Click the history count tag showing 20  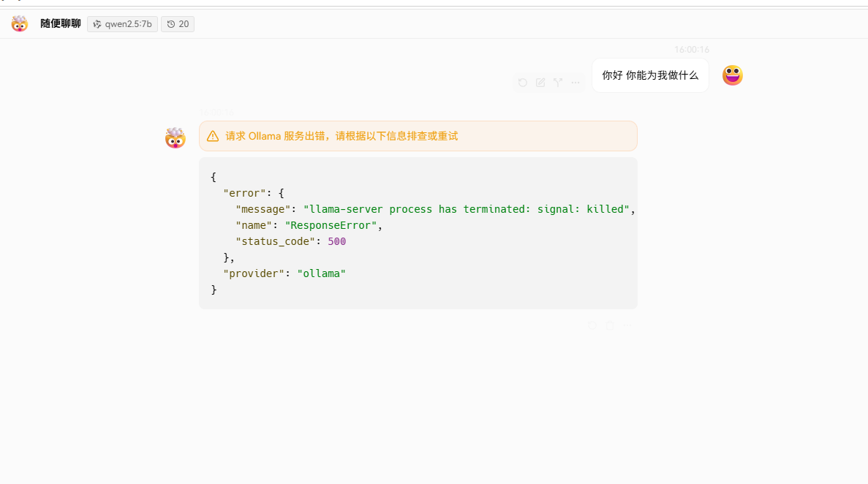click(x=178, y=24)
